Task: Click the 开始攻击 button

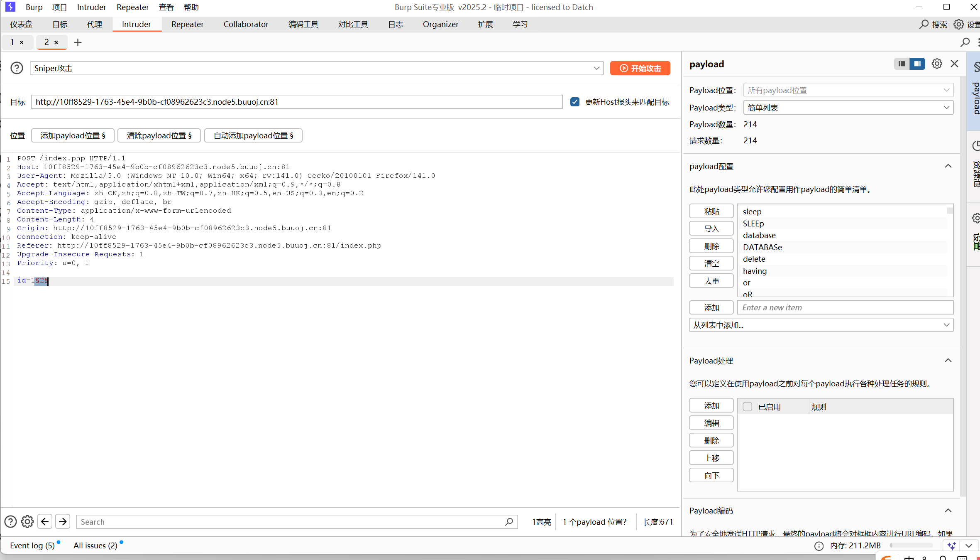Action: 640,68
